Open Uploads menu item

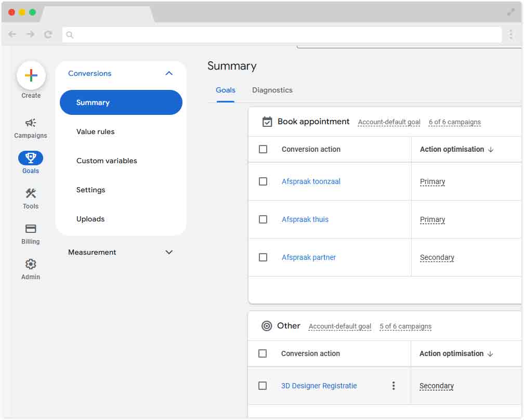pos(90,219)
